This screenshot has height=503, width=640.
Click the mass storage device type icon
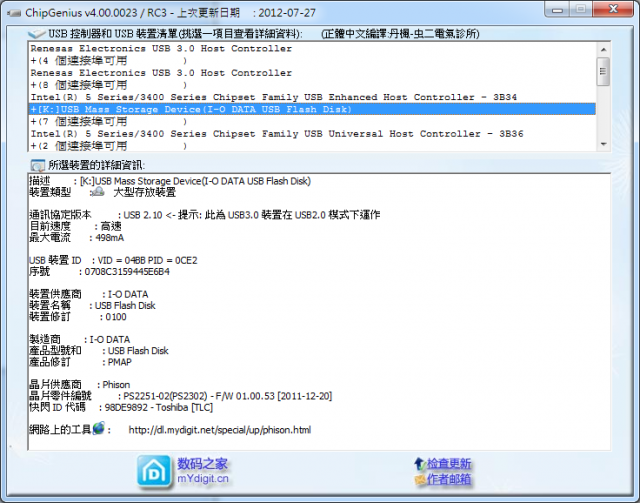97,192
